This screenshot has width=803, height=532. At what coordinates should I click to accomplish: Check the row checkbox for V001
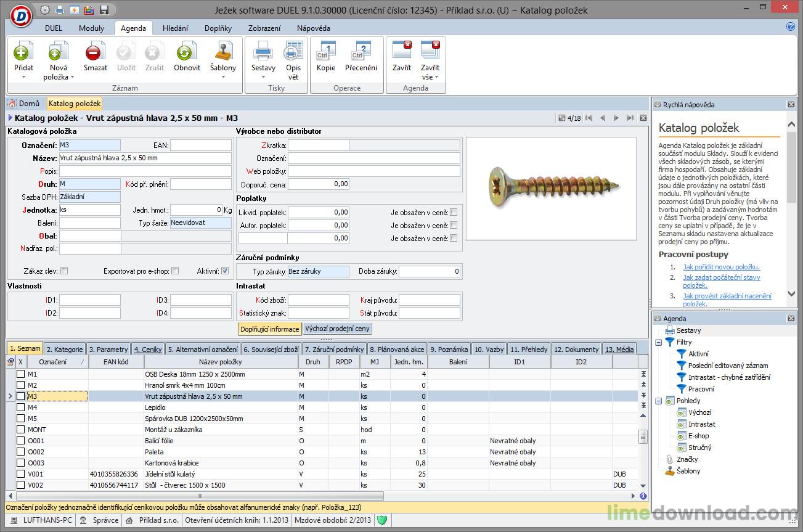21,474
